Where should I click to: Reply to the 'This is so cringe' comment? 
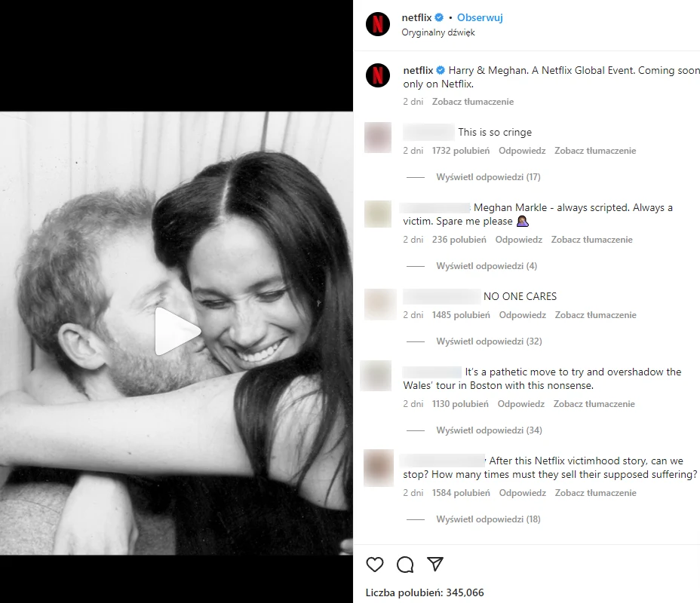coord(522,150)
